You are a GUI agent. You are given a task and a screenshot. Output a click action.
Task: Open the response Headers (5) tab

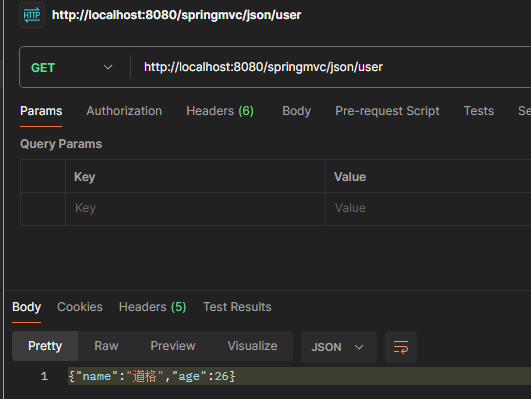point(152,307)
